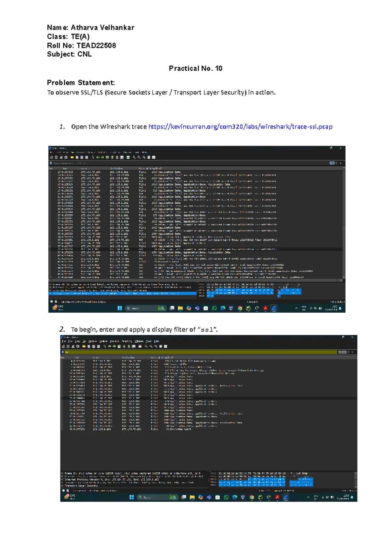This screenshot has height=555, width=392.
Task: Select the Encrypted Alert packet row in ssl-filtered list
Action: (x=208, y=429)
